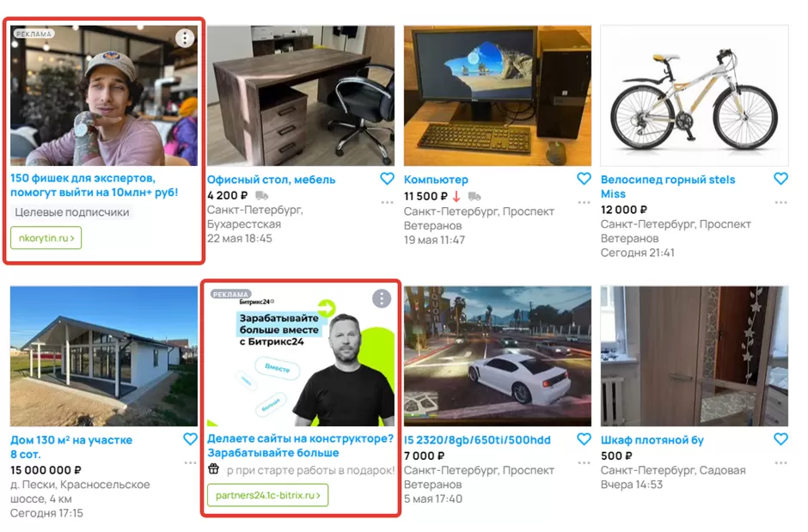Click heart icon on Шкаф плотяной listing
This screenshot has height=532, width=808.
tap(780, 439)
